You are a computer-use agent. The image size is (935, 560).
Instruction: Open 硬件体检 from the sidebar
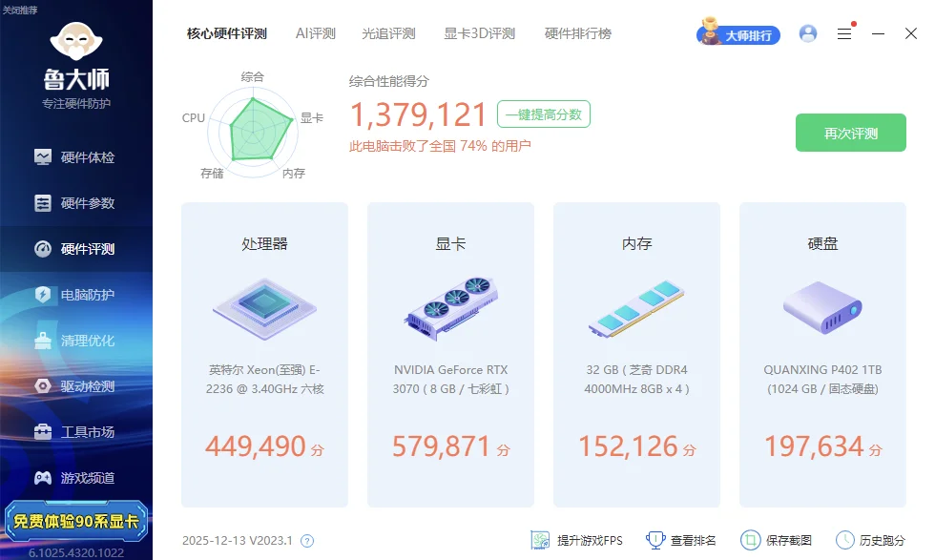click(x=76, y=157)
